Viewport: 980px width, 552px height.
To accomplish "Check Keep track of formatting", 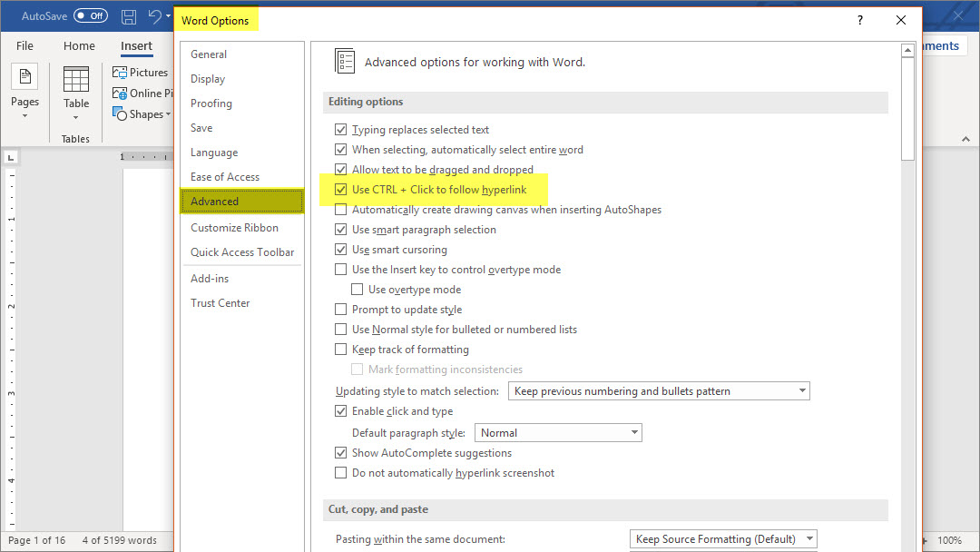I will [341, 350].
